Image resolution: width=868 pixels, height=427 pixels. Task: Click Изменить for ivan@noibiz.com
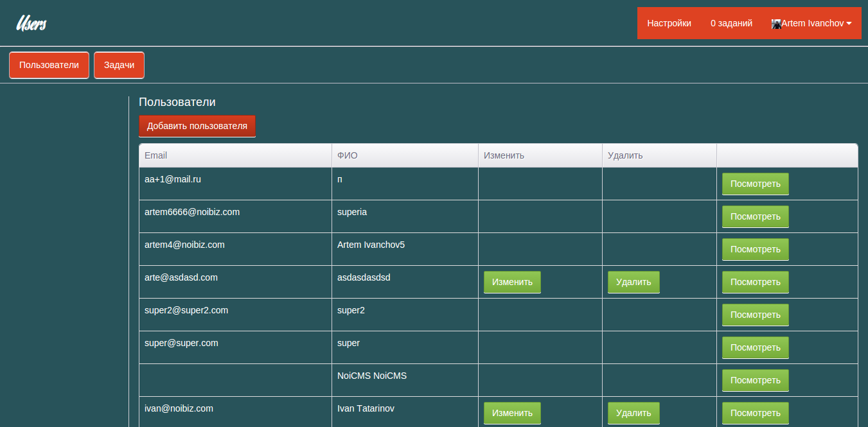(x=512, y=413)
